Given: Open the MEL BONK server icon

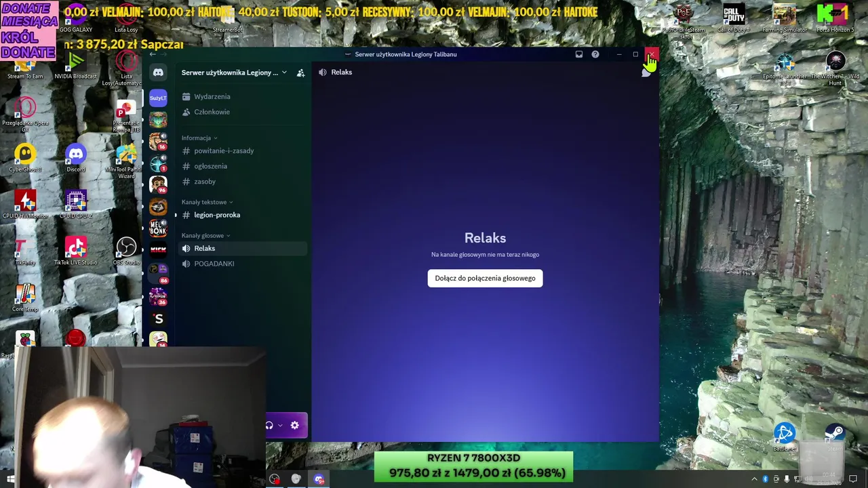Looking at the screenshot, I should click(x=158, y=228).
